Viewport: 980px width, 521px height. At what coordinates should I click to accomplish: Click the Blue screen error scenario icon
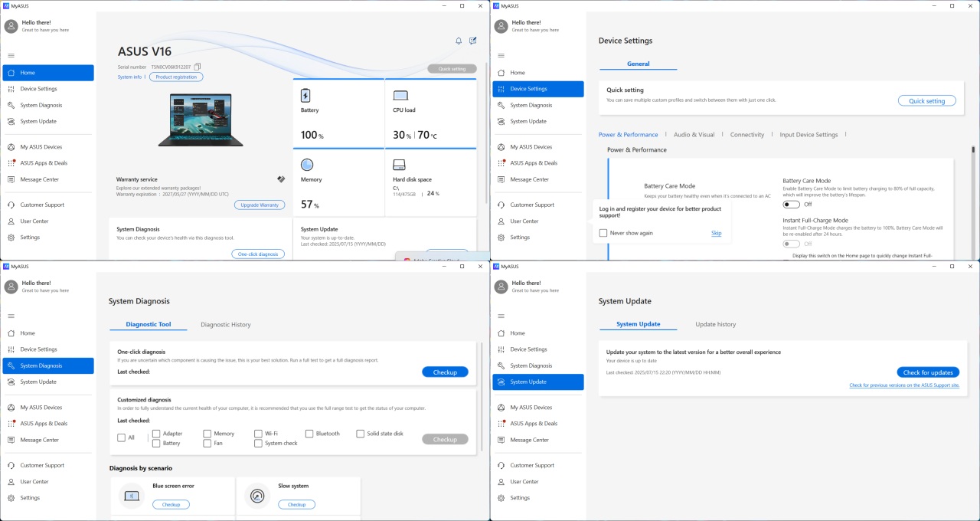coord(132,496)
